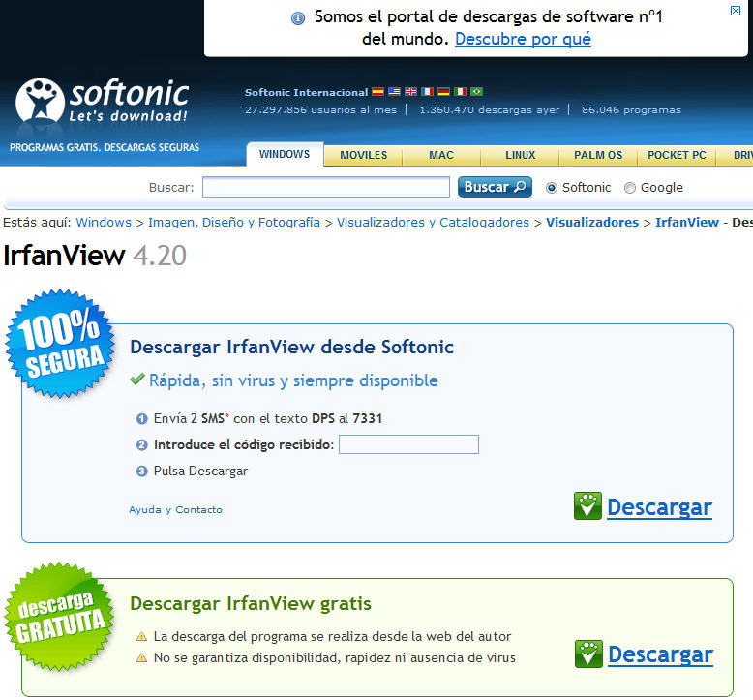Viewport: 753px width, 700px height.
Task: Click the IrfanView 4.20 page title
Action: 95,255
